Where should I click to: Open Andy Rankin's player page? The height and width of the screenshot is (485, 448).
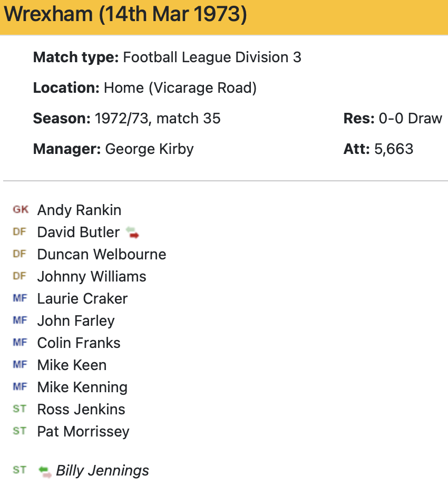79,210
